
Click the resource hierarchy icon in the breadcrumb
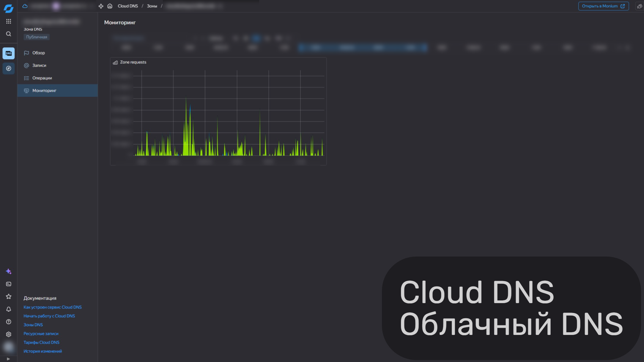pyautogui.click(x=101, y=6)
